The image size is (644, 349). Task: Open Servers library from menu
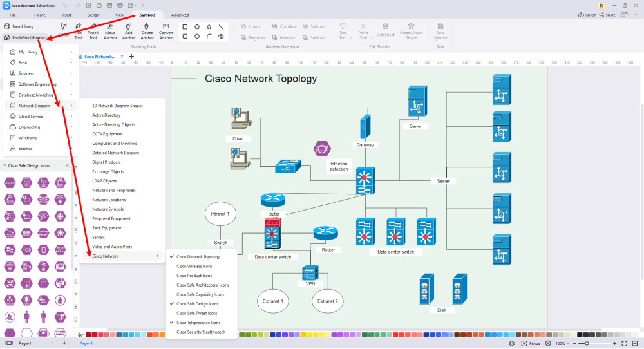point(99,238)
